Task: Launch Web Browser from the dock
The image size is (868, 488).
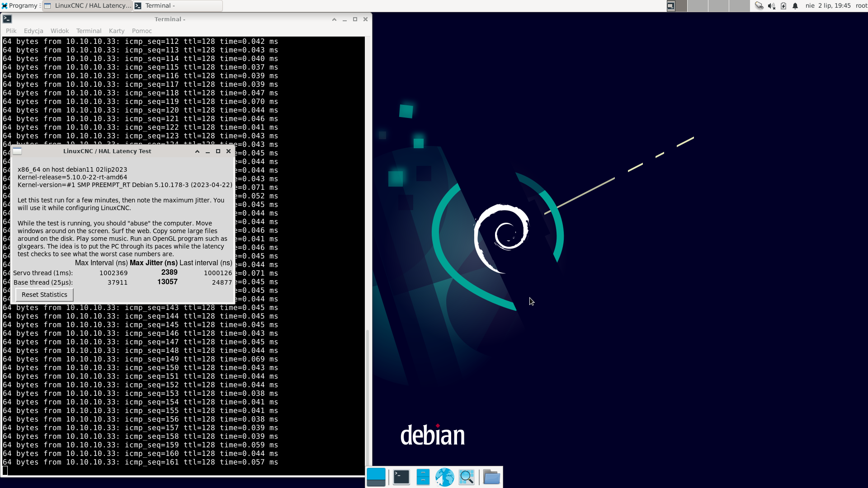Action: pos(445,477)
